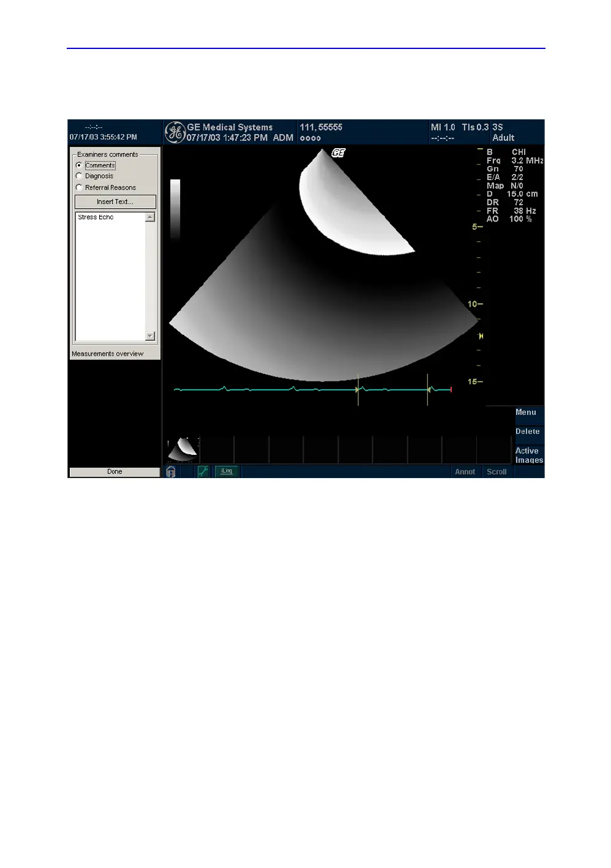Select the Comments radio button

pos(79,165)
